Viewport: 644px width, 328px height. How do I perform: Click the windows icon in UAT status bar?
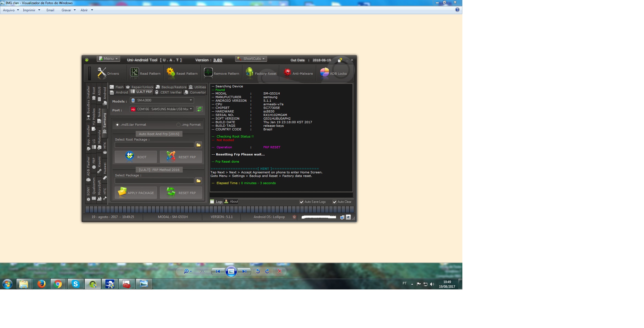tap(342, 217)
